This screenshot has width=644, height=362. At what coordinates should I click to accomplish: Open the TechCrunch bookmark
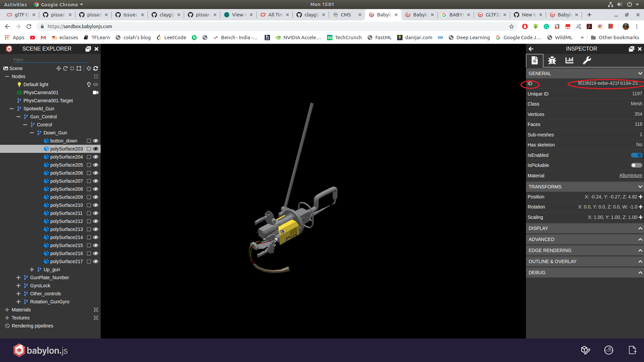344,38
